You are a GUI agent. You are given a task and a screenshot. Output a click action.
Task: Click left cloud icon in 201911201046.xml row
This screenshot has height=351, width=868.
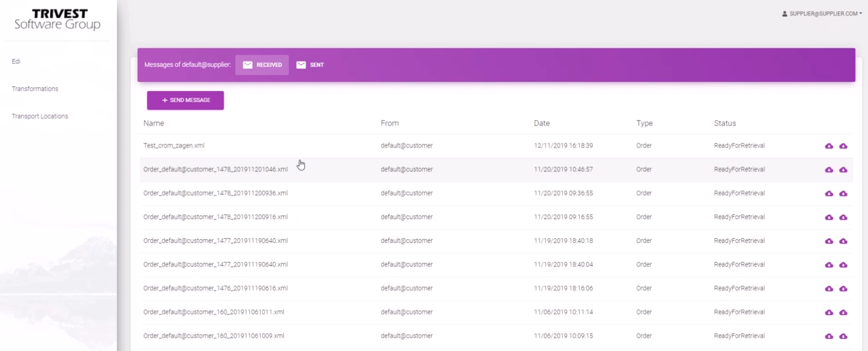(x=829, y=169)
